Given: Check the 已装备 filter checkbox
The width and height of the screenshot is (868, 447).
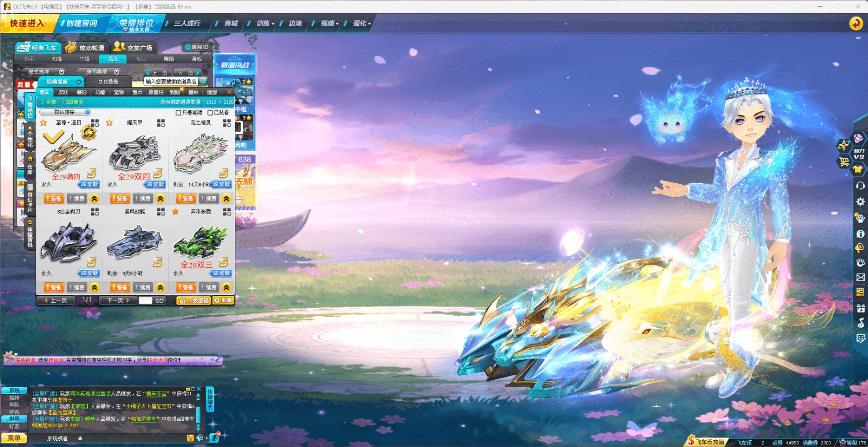Looking at the screenshot, I should tap(210, 113).
